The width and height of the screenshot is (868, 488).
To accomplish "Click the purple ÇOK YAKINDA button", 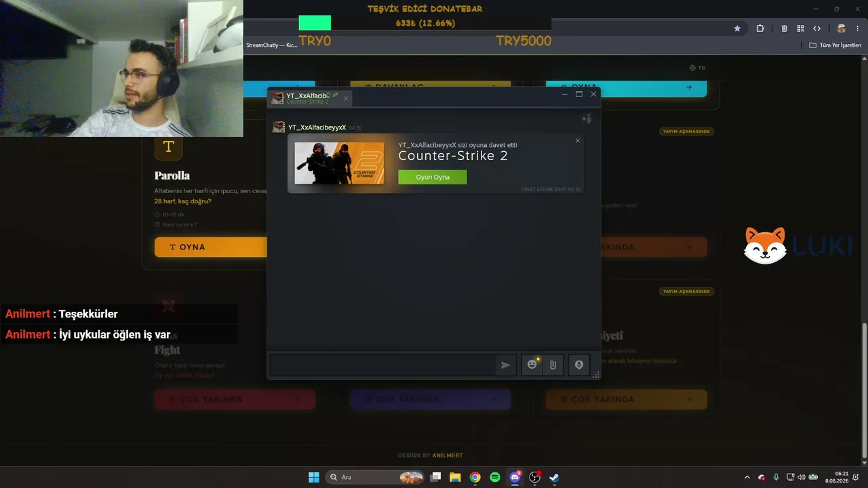I will pyautogui.click(x=430, y=399).
